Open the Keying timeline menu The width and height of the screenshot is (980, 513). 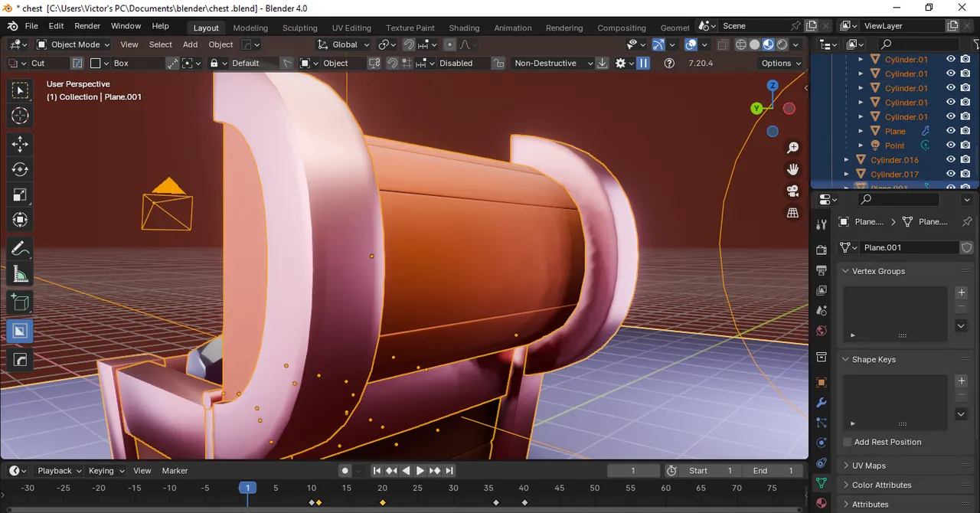click(105, 470)
